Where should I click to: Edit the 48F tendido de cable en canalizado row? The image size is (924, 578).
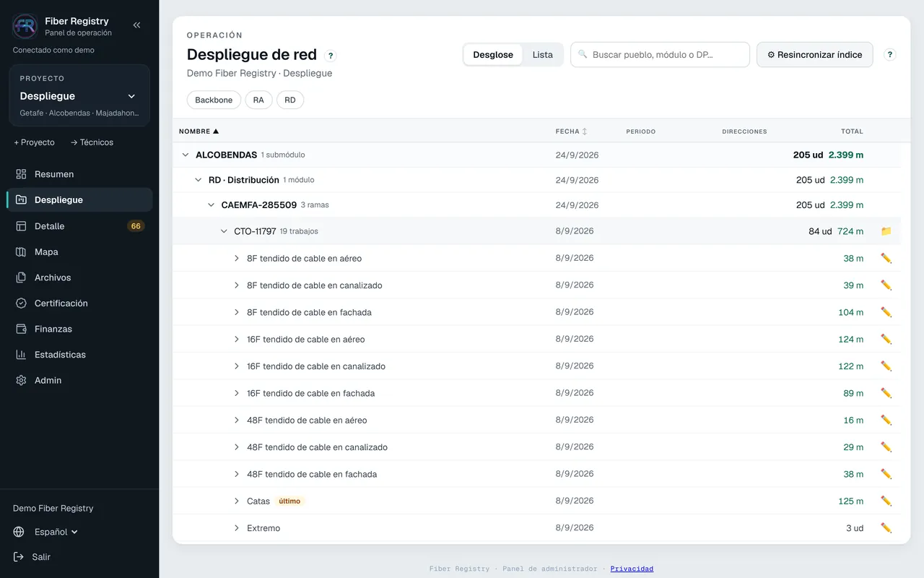coord(886,447)
